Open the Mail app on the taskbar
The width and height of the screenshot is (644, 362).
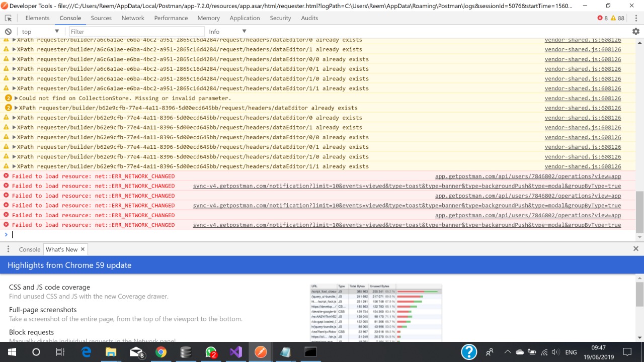coord(136,352)
